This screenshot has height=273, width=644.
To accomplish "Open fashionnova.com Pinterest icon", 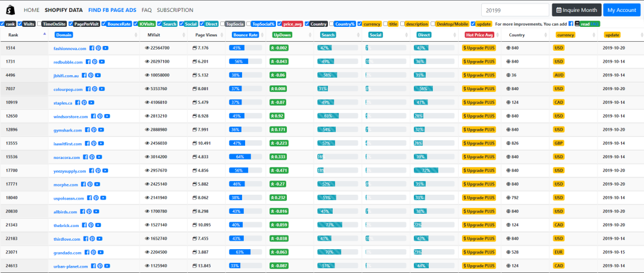I will (98, 48).
